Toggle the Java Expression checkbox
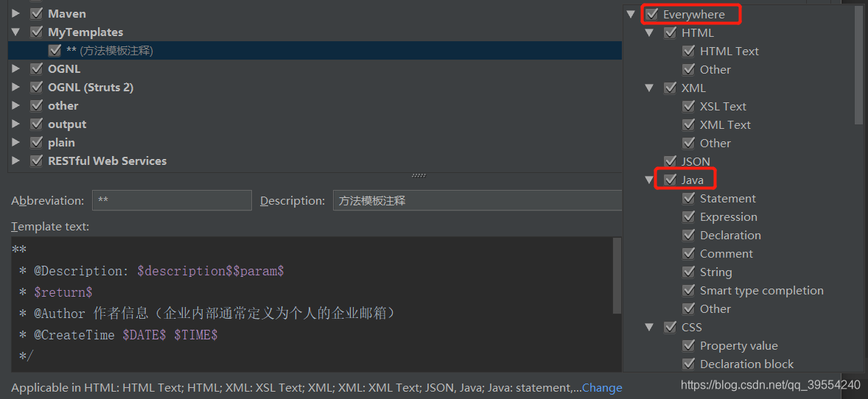The height and width of the screenshot is (399, 868). pyautogui.click(x=688, y=216)
